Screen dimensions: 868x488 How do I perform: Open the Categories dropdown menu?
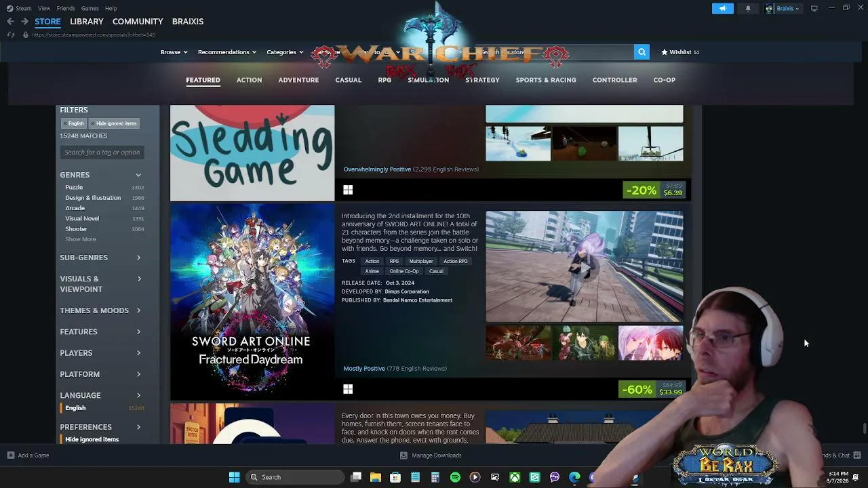pos(285,52)
